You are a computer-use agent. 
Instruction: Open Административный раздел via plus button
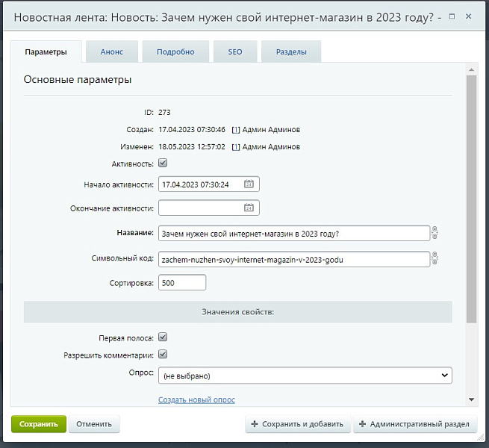click(414, 424)
